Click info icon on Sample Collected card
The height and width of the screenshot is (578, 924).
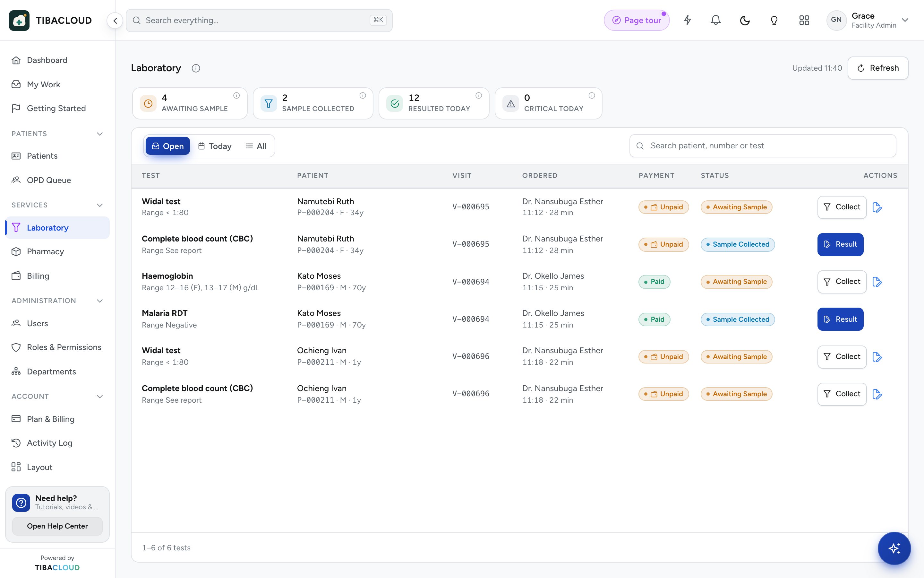click(x=363, y=96)
